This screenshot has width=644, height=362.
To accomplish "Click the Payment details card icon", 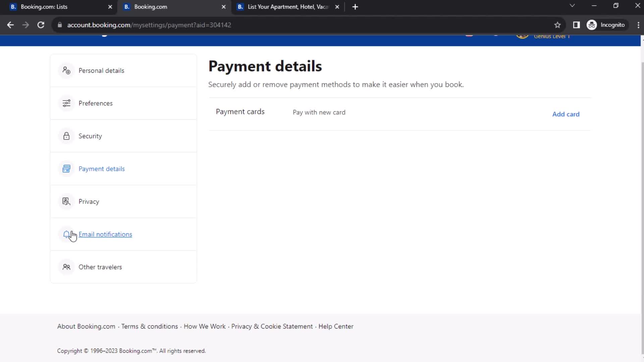I will click(x=66, y=168).
